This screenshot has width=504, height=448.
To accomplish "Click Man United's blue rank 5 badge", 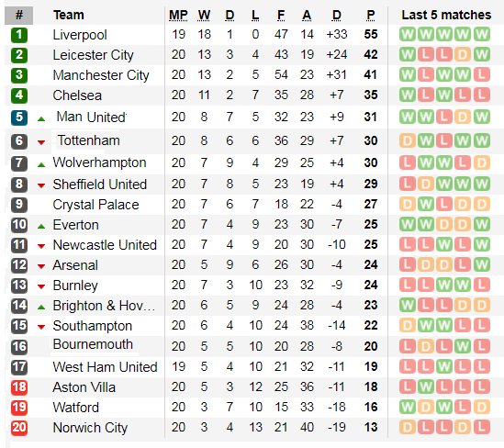I will pos(19,118).
